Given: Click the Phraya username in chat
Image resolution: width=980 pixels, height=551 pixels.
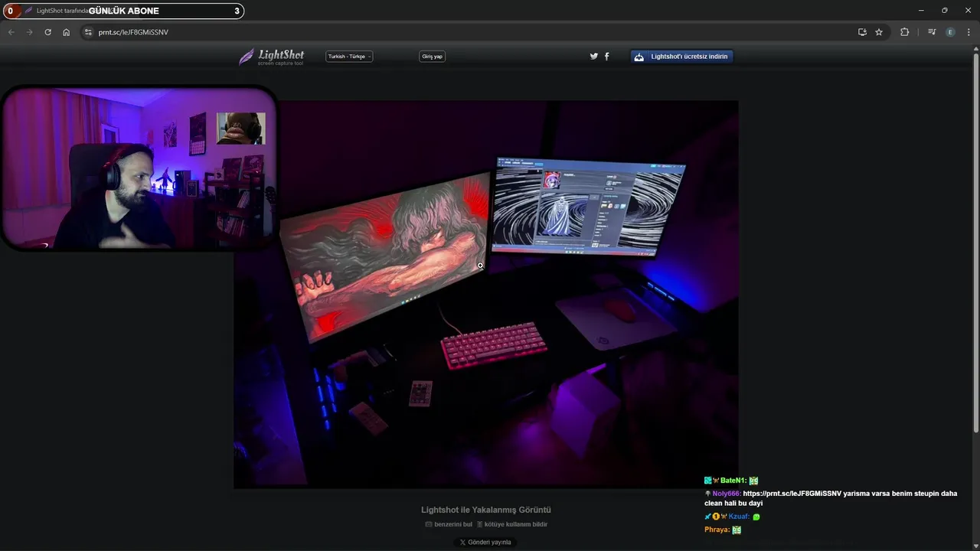Looking at the screenshot, I should [717, 530].
